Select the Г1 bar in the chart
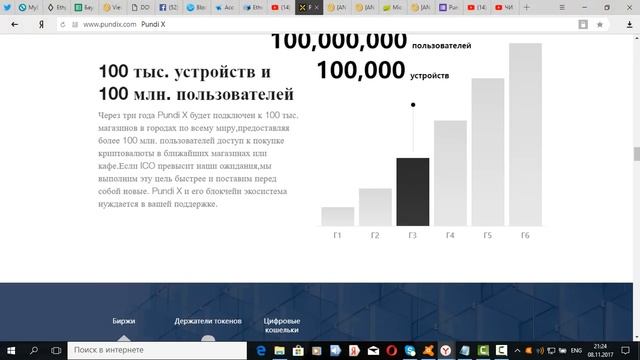 [x=338, y=216]
